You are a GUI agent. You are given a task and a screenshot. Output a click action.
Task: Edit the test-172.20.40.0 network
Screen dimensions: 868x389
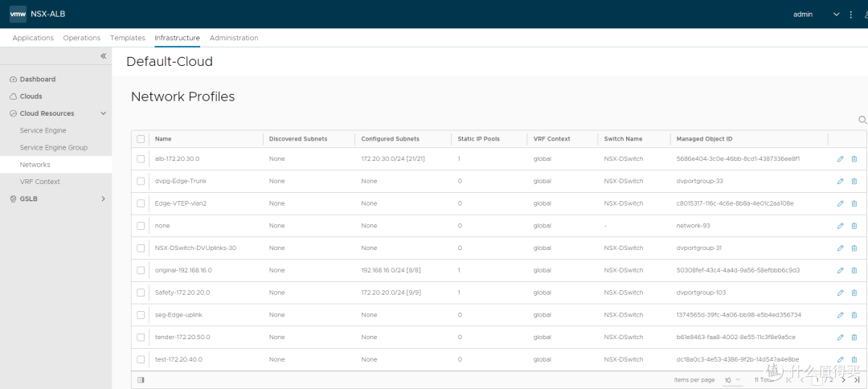(x=841, y=359)
